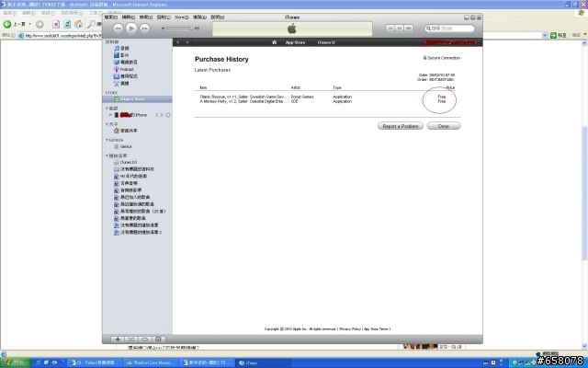Open the second iTunes menu (Edit)
The image size is (588, 368).
tap(129, 17)
